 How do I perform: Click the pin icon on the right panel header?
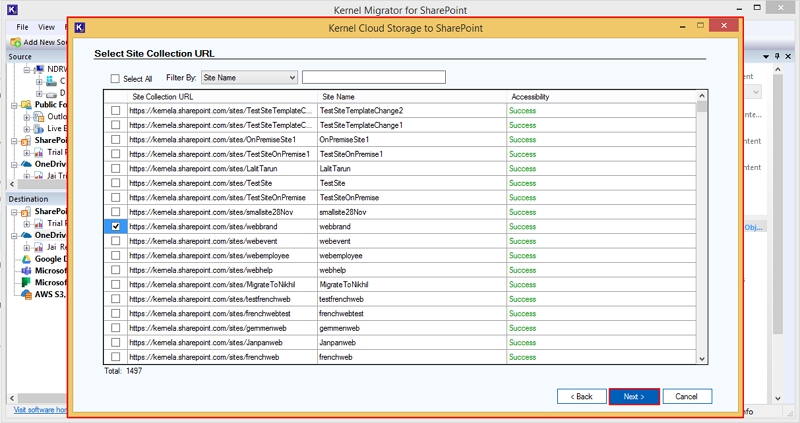click(777, 56)
